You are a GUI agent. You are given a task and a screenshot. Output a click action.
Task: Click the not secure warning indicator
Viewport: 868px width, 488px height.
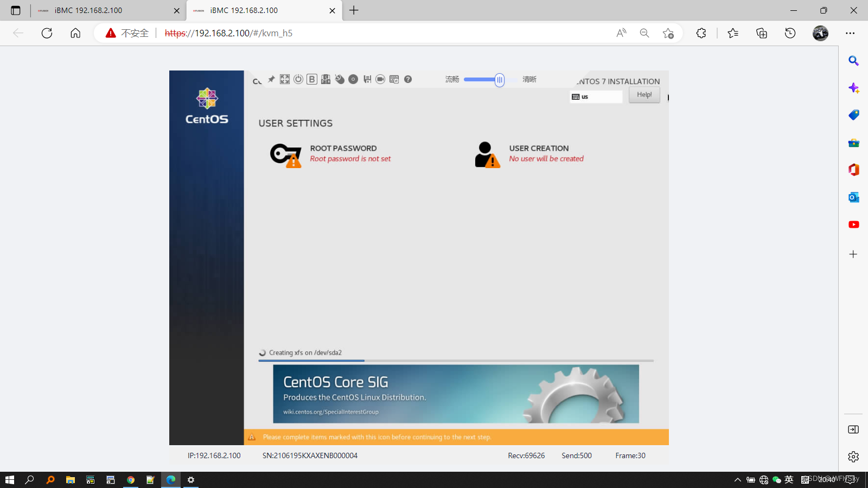point(127,33)
